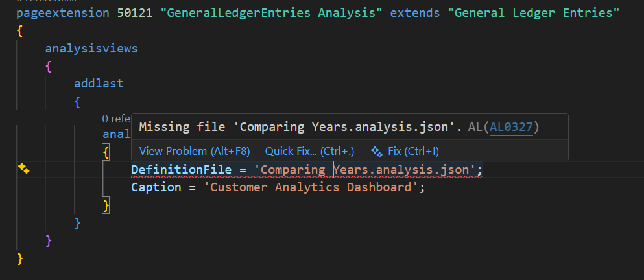
Task: Click the "General Ledger Entries" base page name
Action: coord(532,13)
